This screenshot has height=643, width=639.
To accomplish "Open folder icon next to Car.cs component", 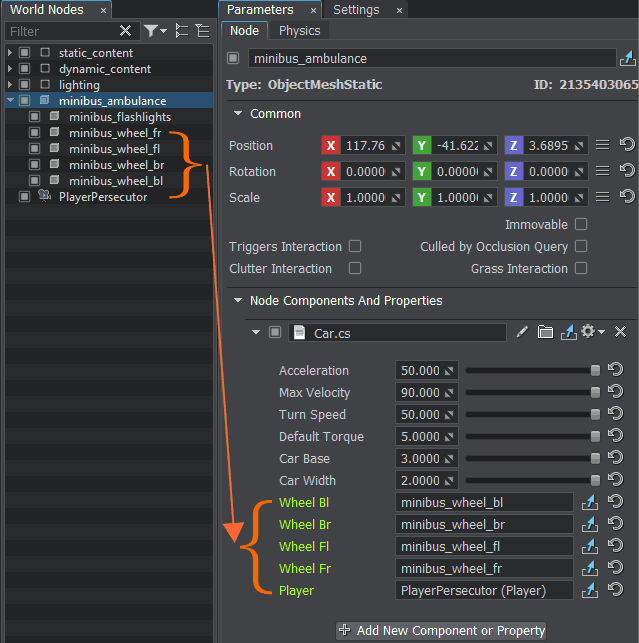I will tap(545, 332).
